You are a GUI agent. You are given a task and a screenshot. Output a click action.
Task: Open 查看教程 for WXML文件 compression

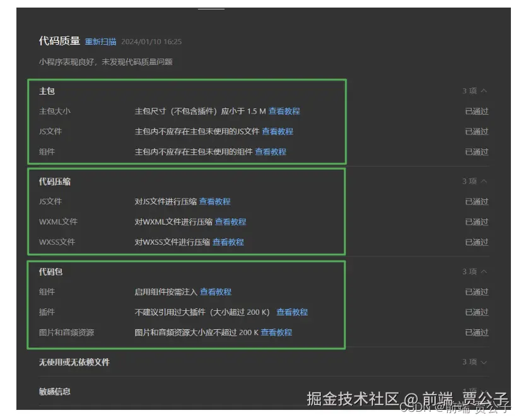point(230,221)
